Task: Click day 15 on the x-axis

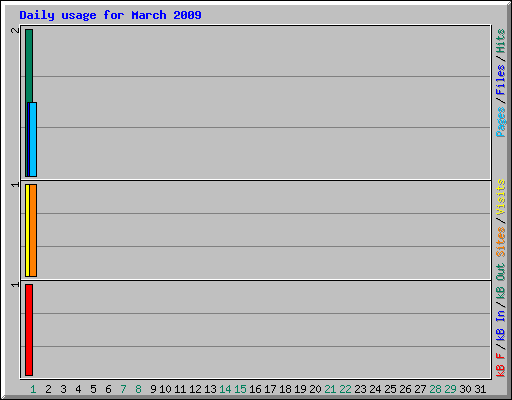Action: (240, 389)
